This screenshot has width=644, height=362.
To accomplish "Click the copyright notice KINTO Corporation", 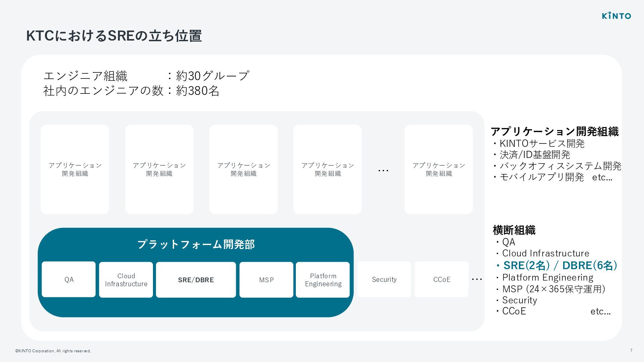I will 53,351.
